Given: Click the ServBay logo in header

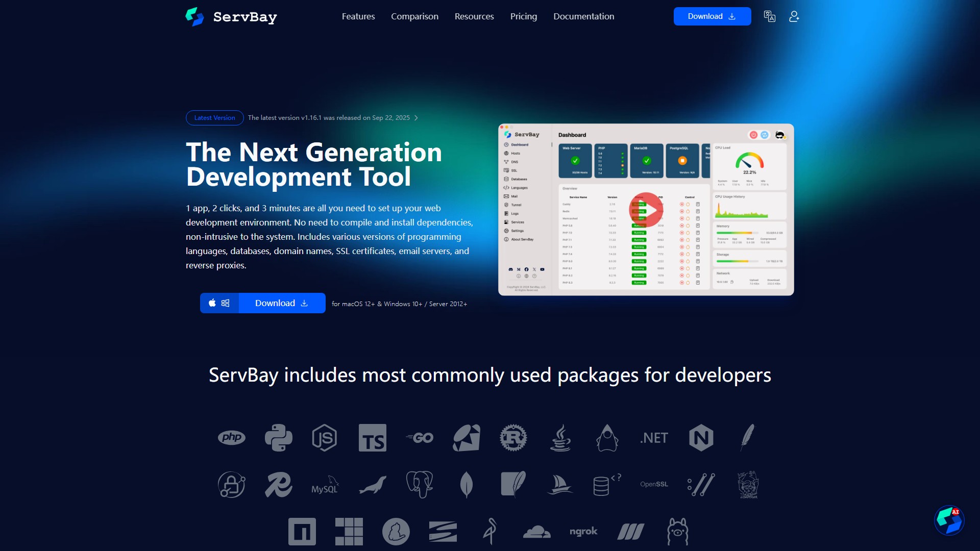Looking at the screenshot, I should pos(231,17).
